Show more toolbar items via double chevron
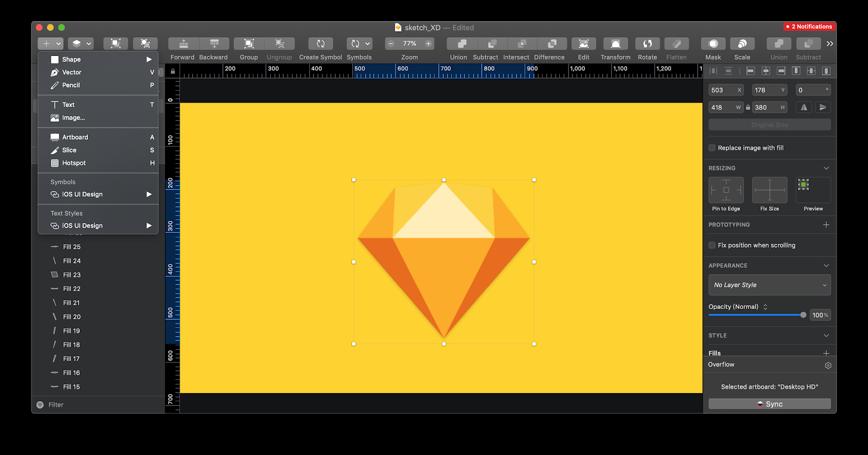The width and height of the screenshot is (868, 455). click(x=829, y=44)
